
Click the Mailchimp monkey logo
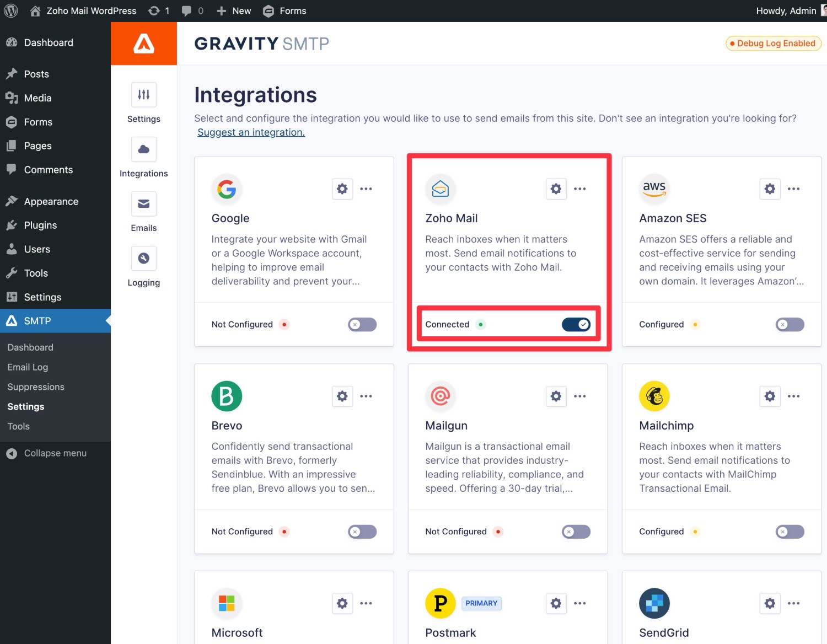tap(654, 396)
